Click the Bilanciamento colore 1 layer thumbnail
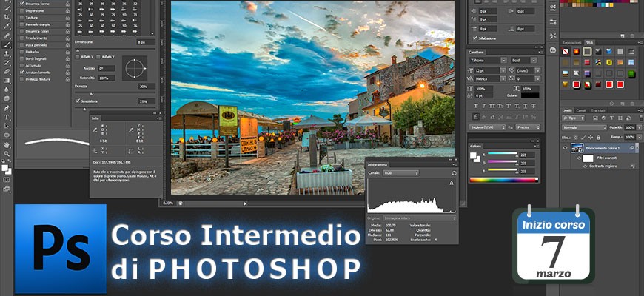 point(577,147)
